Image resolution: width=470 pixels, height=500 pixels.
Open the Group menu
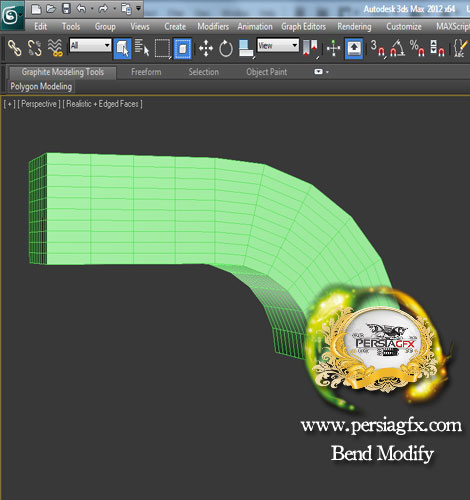[105, 26]
